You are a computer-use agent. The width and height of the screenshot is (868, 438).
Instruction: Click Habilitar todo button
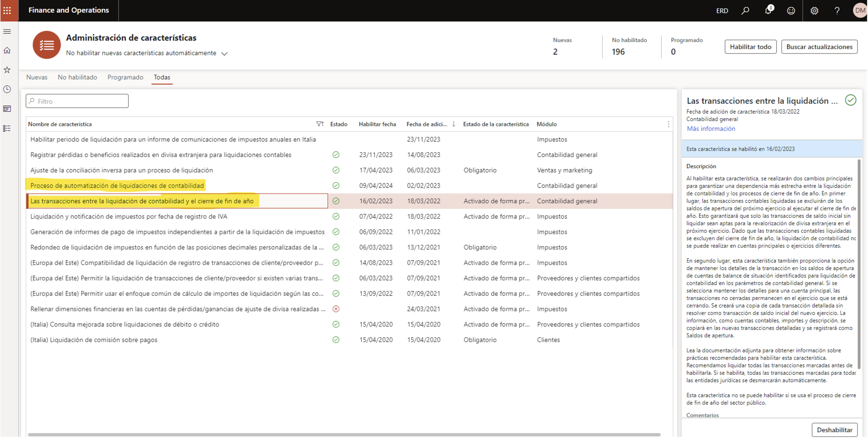[x=750, y=47]
